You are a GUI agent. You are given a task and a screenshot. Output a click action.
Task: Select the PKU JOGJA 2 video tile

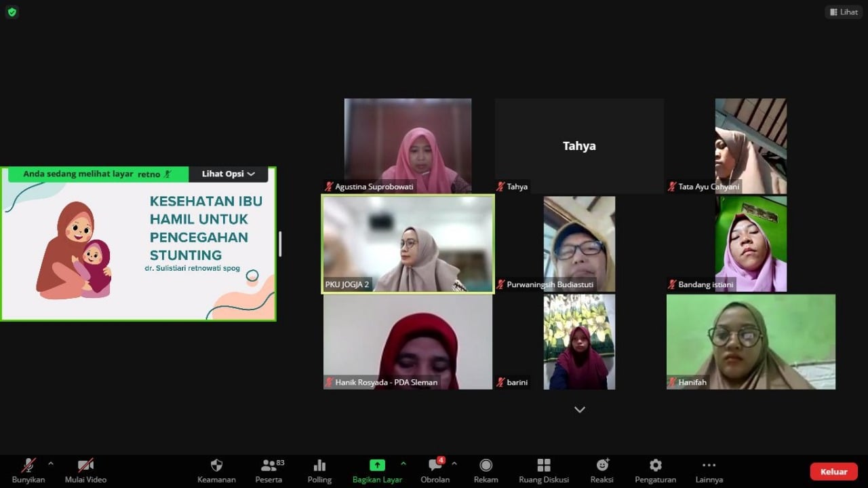408,244
